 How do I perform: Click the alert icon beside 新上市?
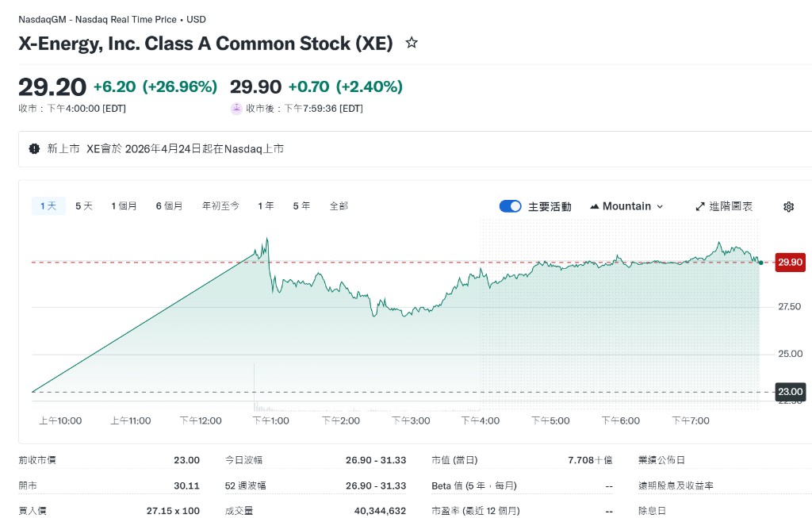coord(34,148)
